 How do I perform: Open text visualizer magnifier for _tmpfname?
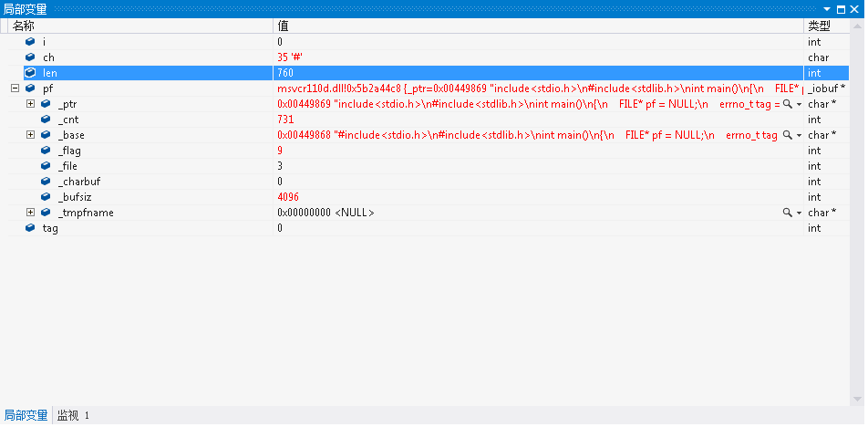(787, 213)
